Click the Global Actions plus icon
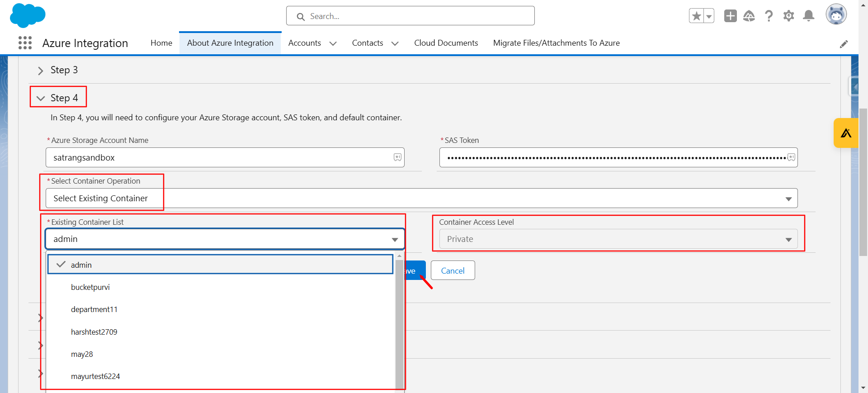 [730, 16]
